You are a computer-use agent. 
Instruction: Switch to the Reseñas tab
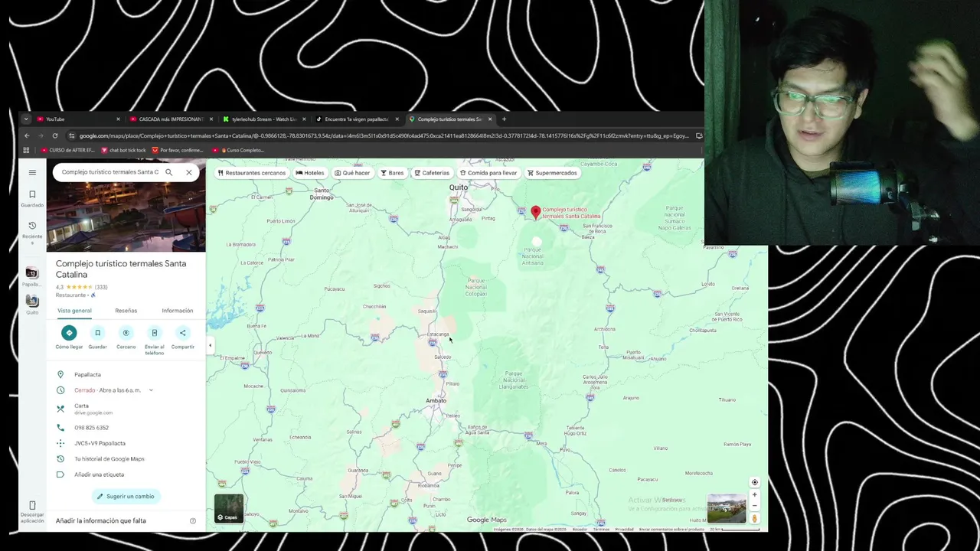point(126,311)
